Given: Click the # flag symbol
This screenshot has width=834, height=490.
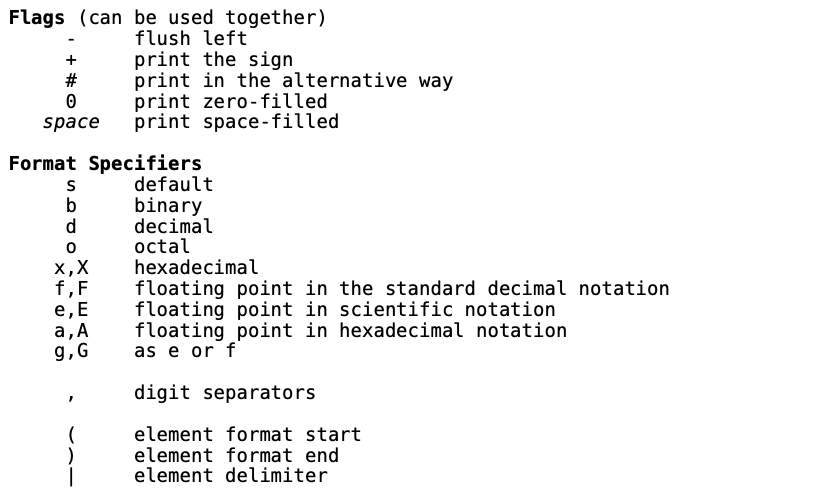Looking at the screenshot, I should [x=71, y=81].
